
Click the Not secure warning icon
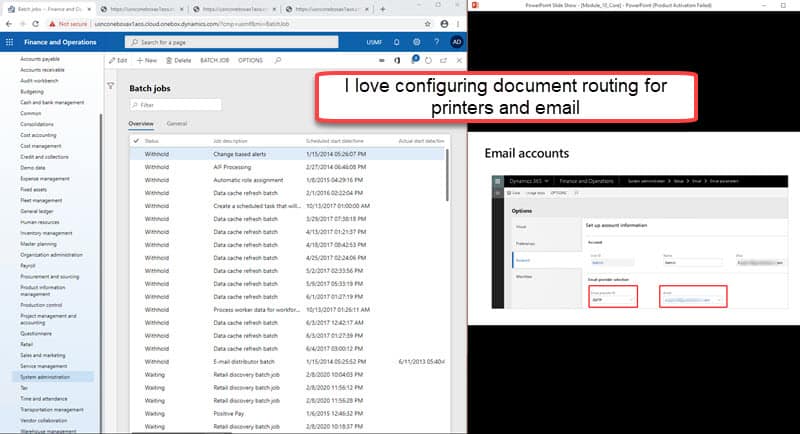pyautogui.click(x=52, y=24)
